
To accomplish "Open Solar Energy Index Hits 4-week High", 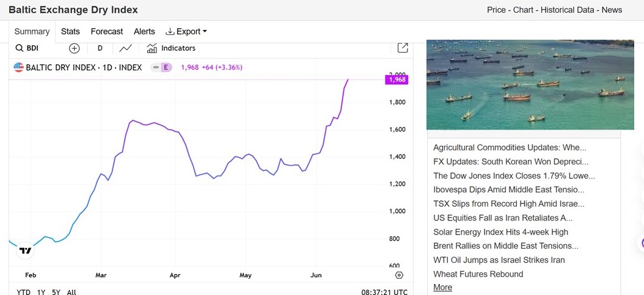I will [x=500, y=232].
